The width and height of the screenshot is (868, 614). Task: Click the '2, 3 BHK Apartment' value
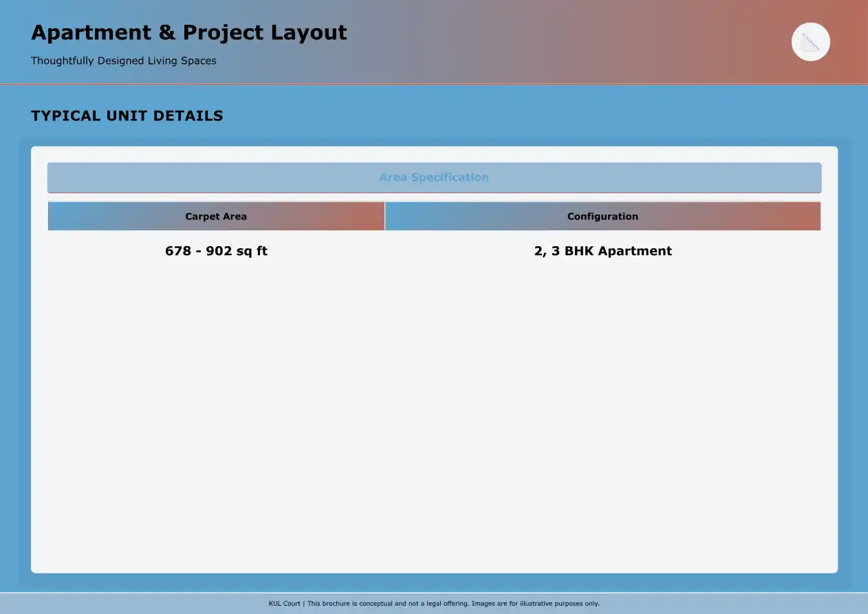point(603,251)
